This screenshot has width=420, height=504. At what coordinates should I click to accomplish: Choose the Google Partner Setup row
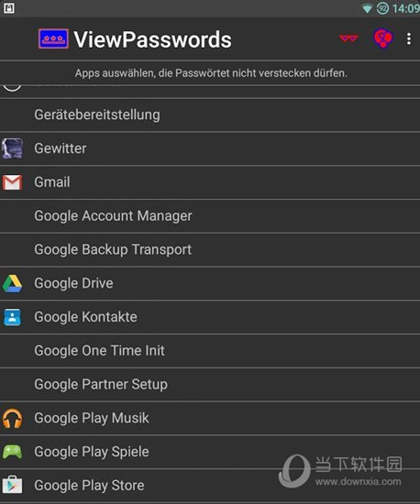tap(210, 385)
